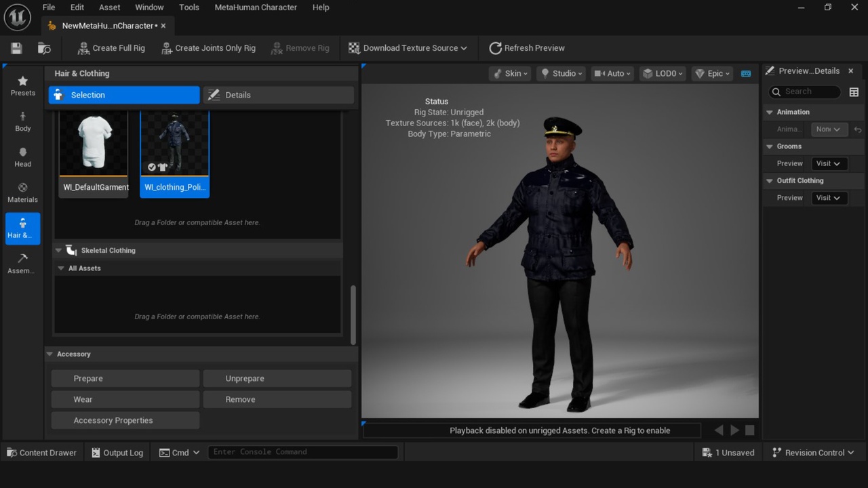
Task: Select the NewMetaHumanCharacter document tab
Action: [107, 26]
